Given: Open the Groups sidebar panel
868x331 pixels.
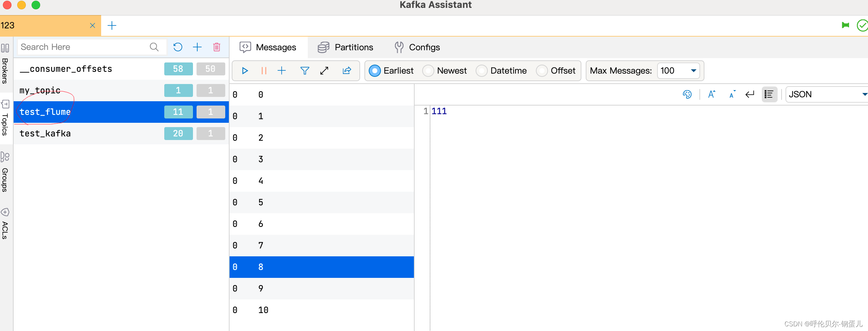Looking at the screenshot, I should pos(5,172).
